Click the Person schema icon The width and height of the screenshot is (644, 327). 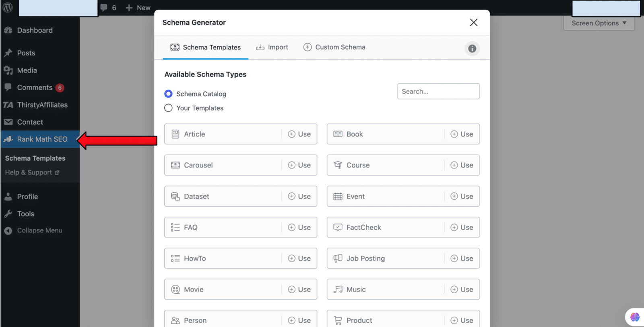point(175,321)
